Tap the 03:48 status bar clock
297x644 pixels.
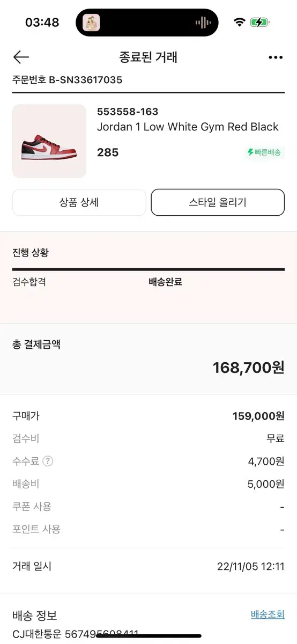[42, 23]
